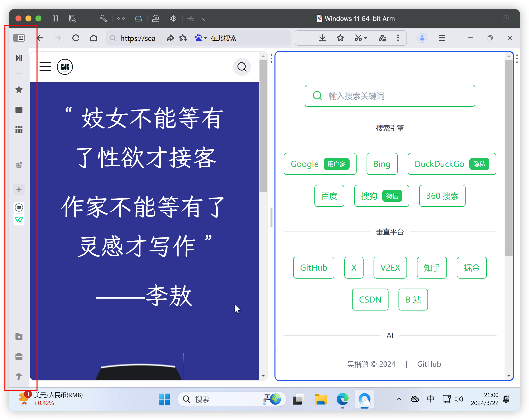Select the DuckDuckGo search engine button
The width and height of the screenshot is (529, 420).
click(x=452, y=164)
